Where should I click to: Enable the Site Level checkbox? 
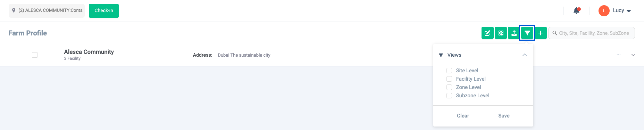tap(449, 71)
